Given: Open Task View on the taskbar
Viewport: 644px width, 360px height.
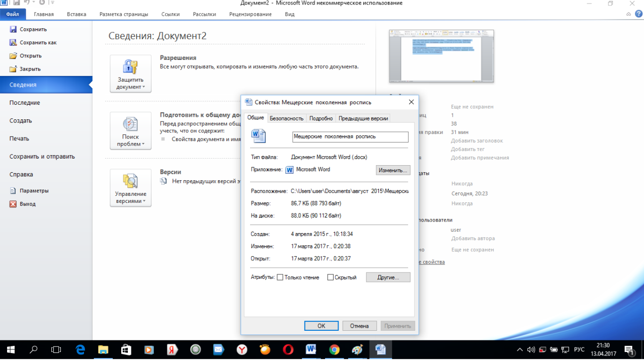Looking at the screenshot, I should point(56,349).
